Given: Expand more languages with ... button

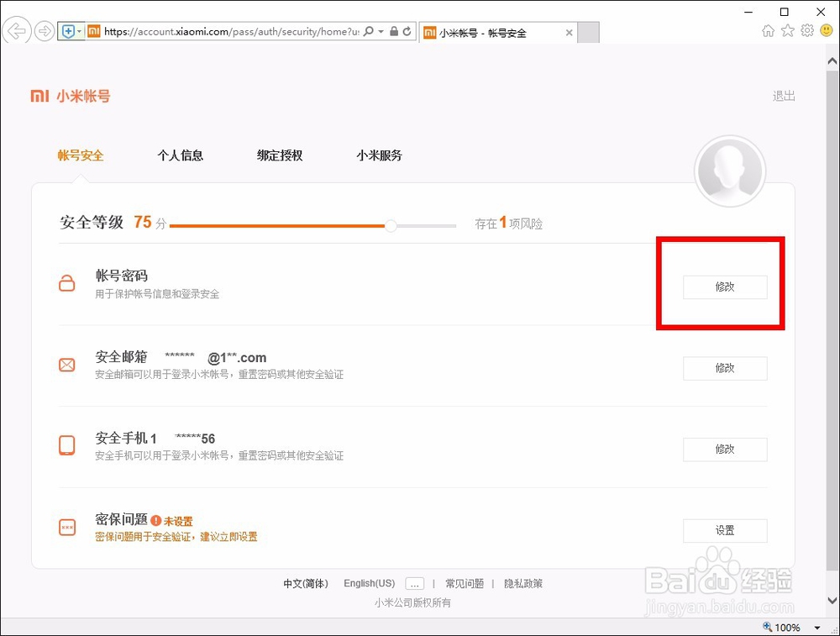Looking at the screenshot, I should coord(415,584).
